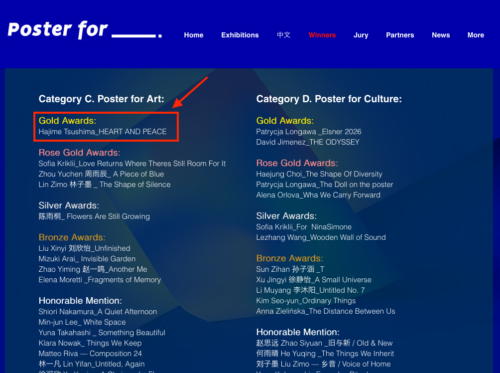
Task: Click Mizuki Arai_ Invisible Garden entry
Action: 87,259
